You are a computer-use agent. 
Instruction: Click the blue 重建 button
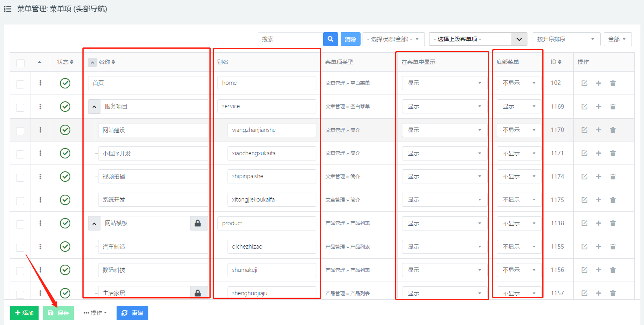click(x=132, y=313)
